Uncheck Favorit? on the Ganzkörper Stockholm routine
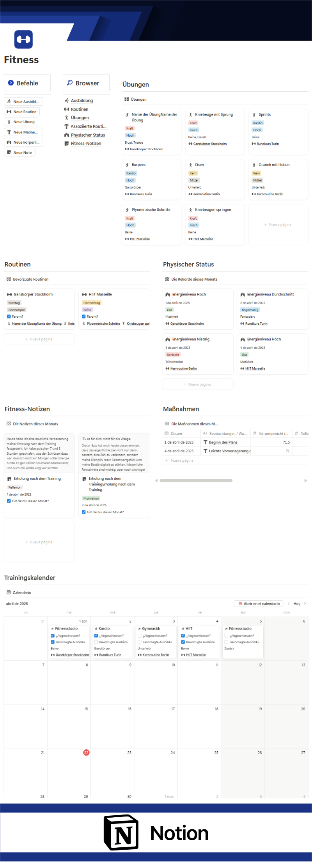 9,317
